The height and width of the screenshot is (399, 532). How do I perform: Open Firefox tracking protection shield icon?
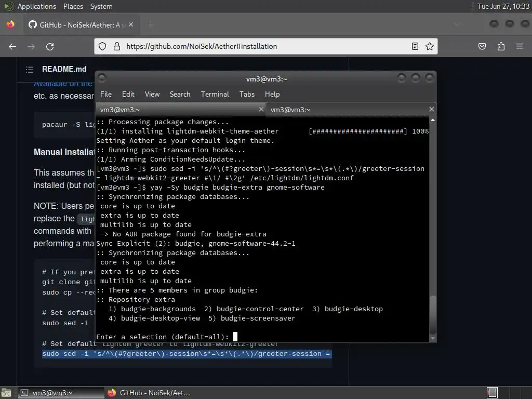pos(102,46)
